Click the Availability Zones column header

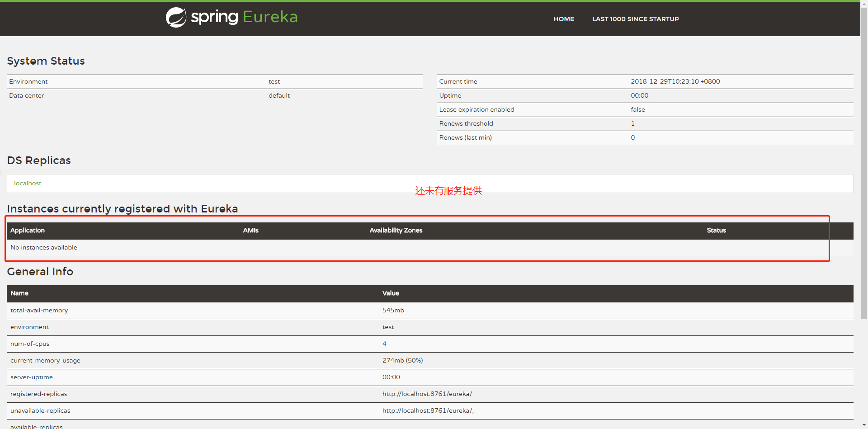point(396,230)
